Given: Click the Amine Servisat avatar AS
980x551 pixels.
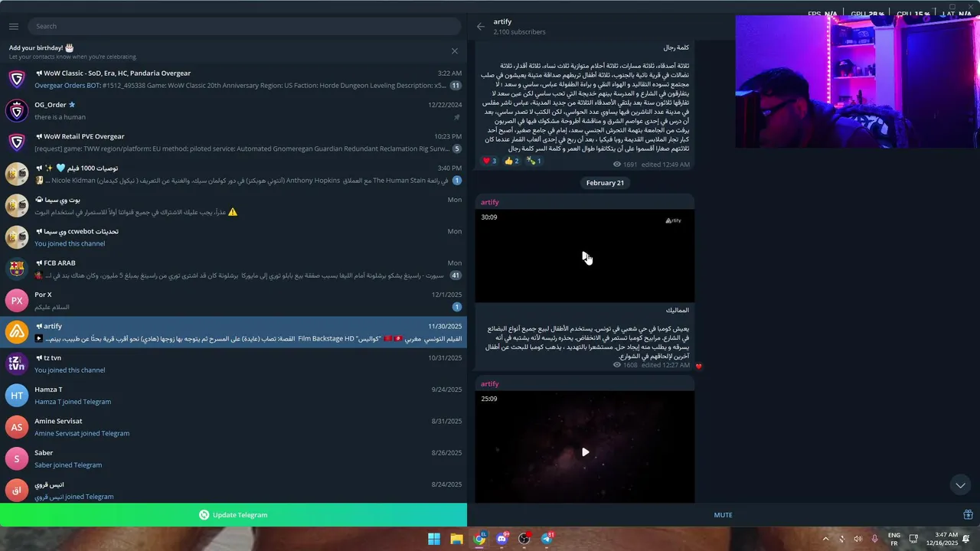Looking at the screenshot, I should point(17,427).
